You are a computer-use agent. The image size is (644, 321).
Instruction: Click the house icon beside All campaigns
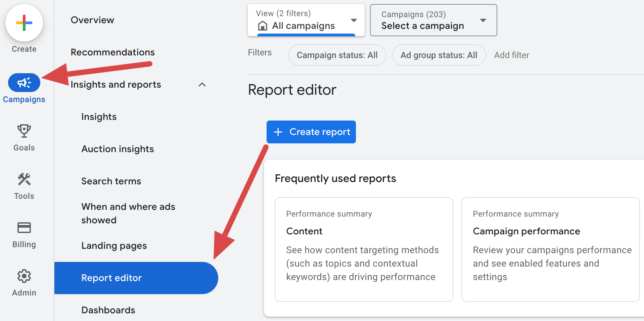coord(263,26)
